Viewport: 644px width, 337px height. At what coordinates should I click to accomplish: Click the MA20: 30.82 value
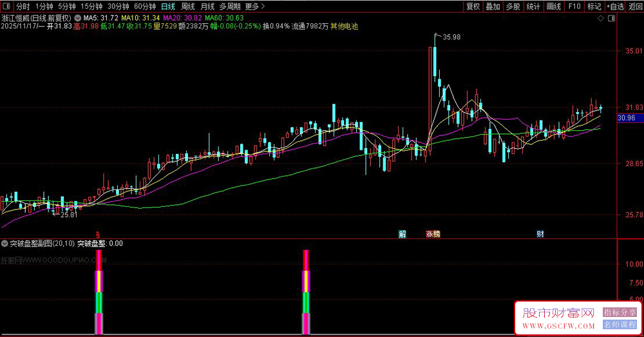pos(182,18)
